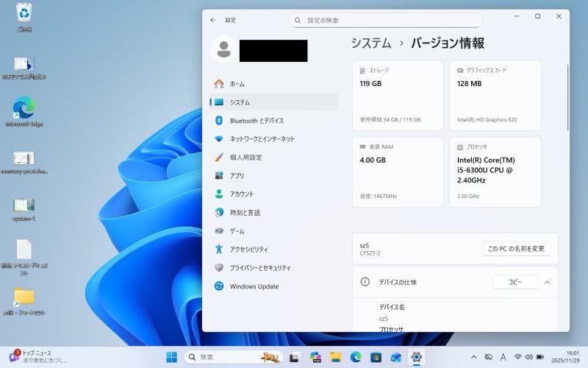Click the プロセッサ Intel Core i5 card
Image resolution: width=588 pixels, height=368 pixels.
495,172
